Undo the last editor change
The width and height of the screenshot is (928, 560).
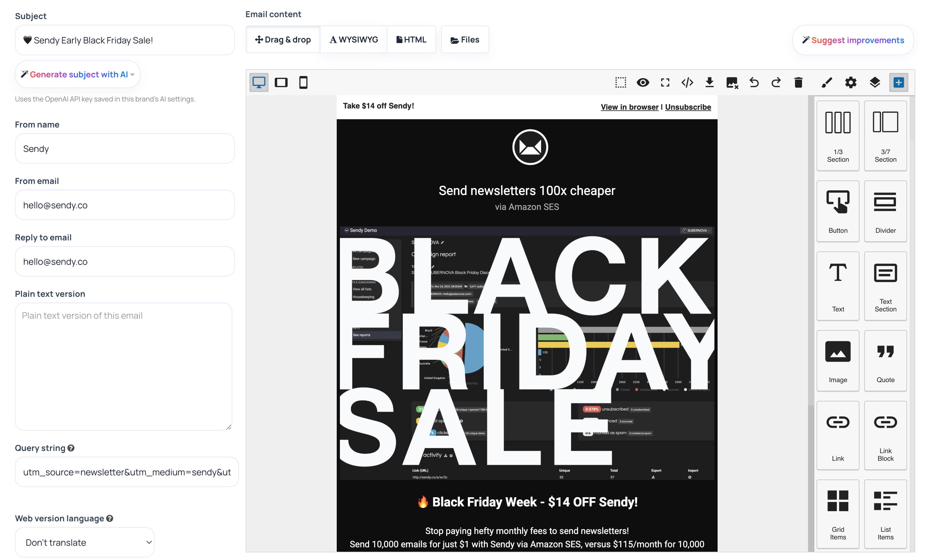(x=754, y=82)
